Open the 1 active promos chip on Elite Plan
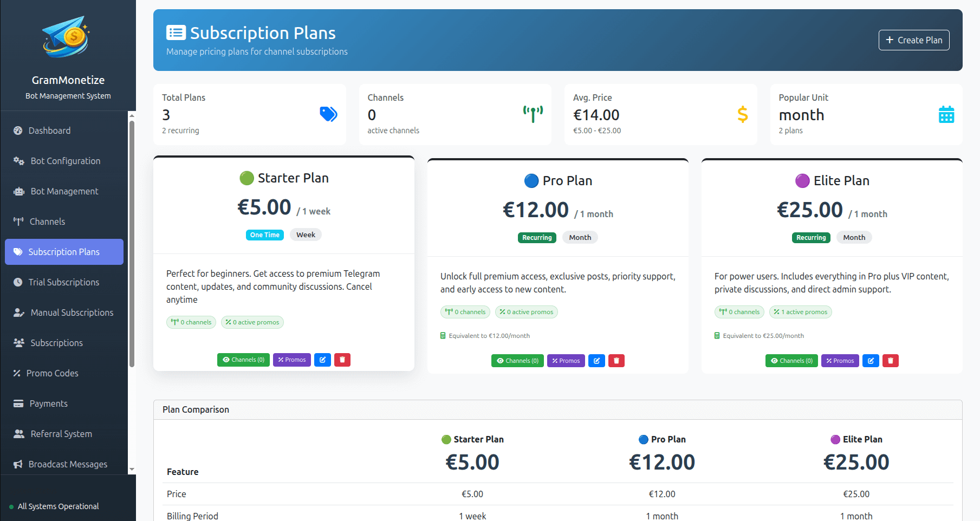Image resolution: width=980 pixels, height=521 pixels. pyautogui.click(x=800, y=311)
